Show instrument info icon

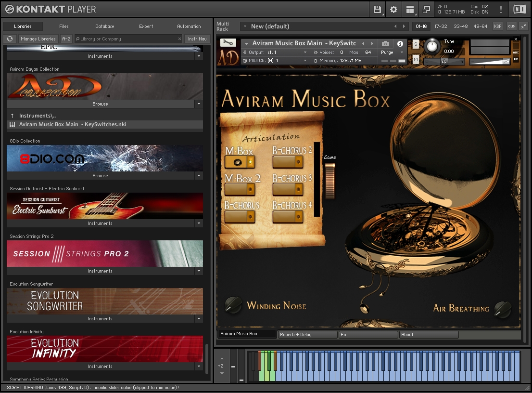(x=400, y=43)
